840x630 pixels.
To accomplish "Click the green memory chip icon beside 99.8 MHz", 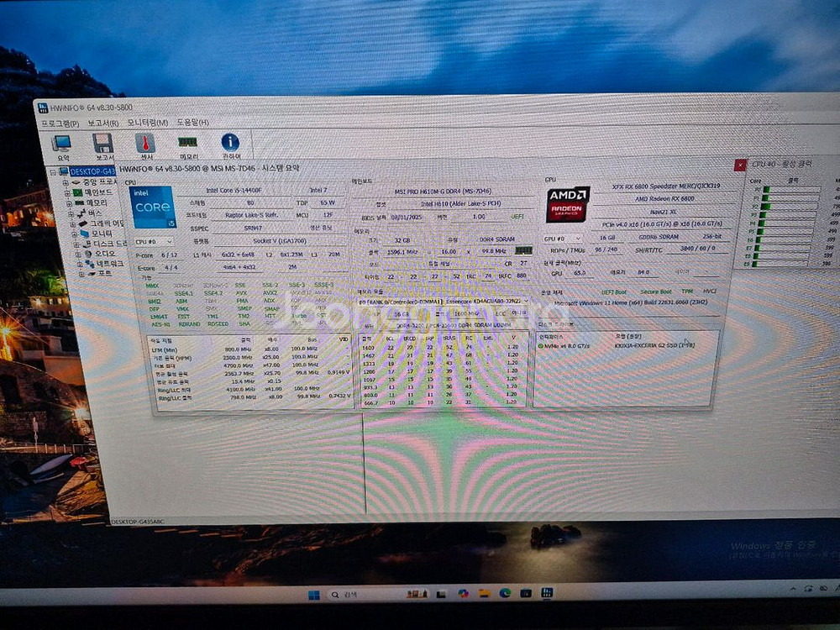I will (x=523, y=250).
